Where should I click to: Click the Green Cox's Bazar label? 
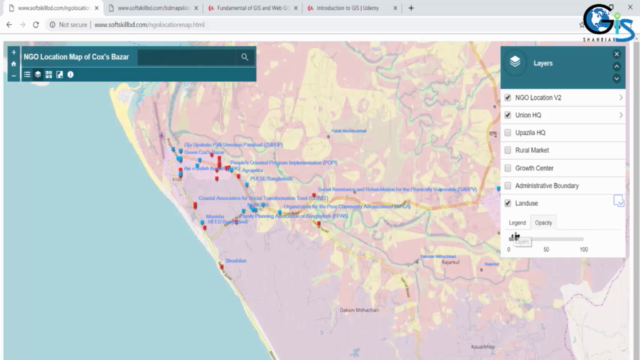coord(204,152)
